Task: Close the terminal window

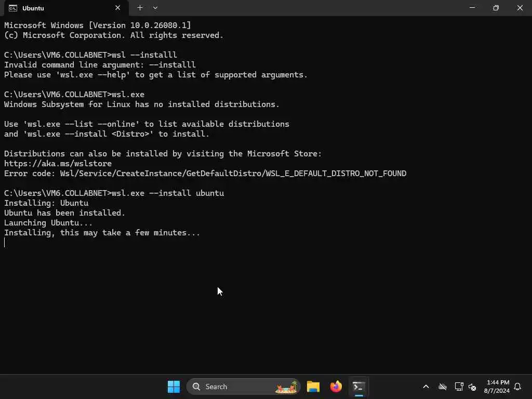Action: 520,7
